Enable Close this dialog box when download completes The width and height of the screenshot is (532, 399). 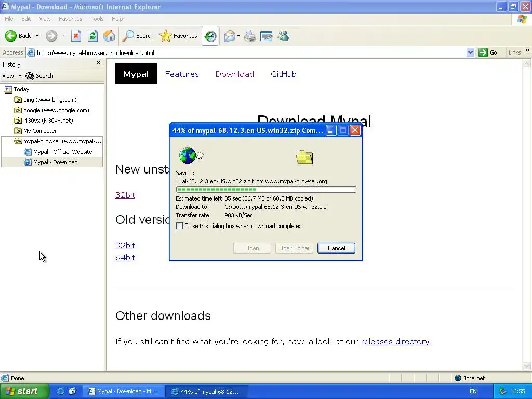(x=179, y=226)
